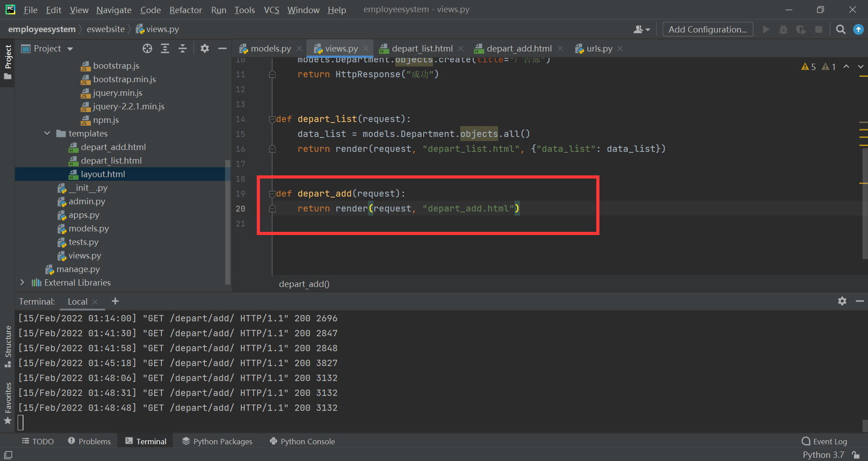This screenshot has width=868, height=461.
Task: Hide the Project tool window
Action: (222, 48)
